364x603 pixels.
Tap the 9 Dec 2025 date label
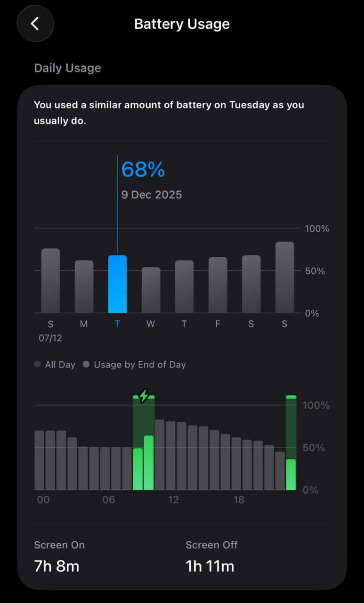[152, 195]
